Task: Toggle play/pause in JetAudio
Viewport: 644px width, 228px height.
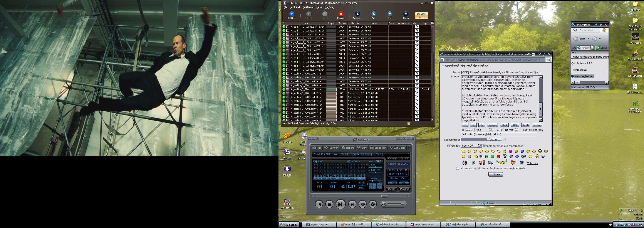Action: 340,204
